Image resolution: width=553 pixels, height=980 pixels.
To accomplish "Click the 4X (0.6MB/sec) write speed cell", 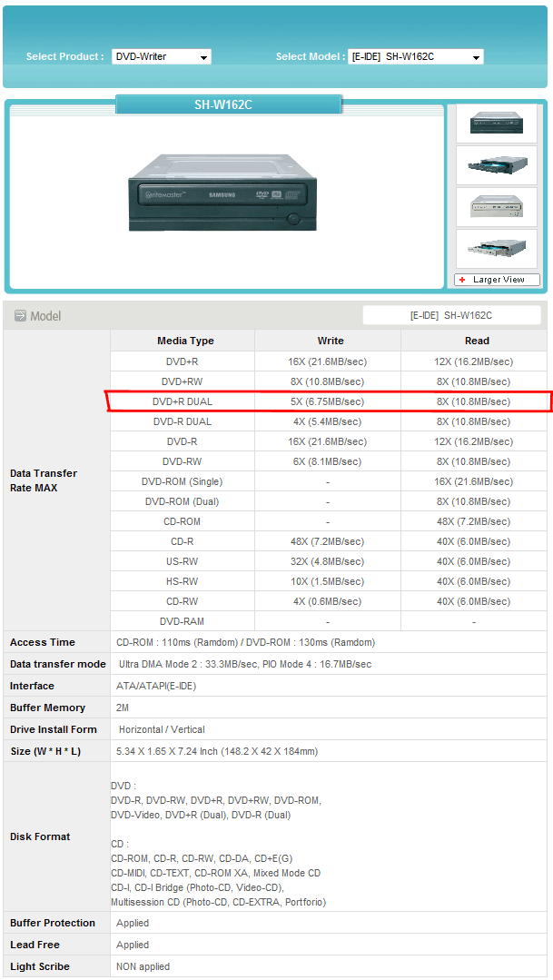I will pos(328,602).
